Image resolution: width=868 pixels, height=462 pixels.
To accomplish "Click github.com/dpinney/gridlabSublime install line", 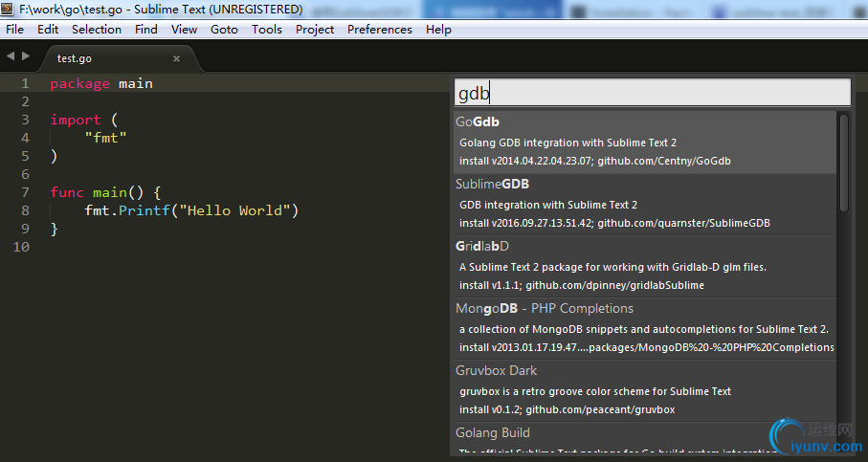I will coord(582,285).
